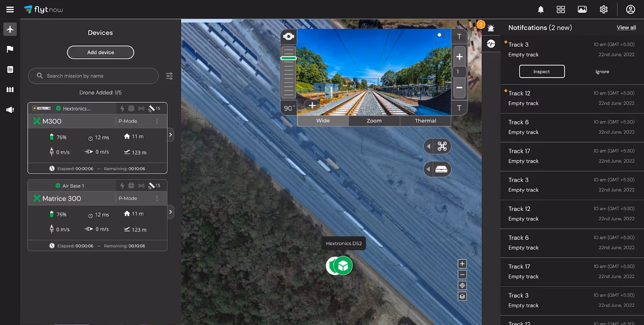Open M300 device options menu
The image size is (644, 325).
(157, 121)
